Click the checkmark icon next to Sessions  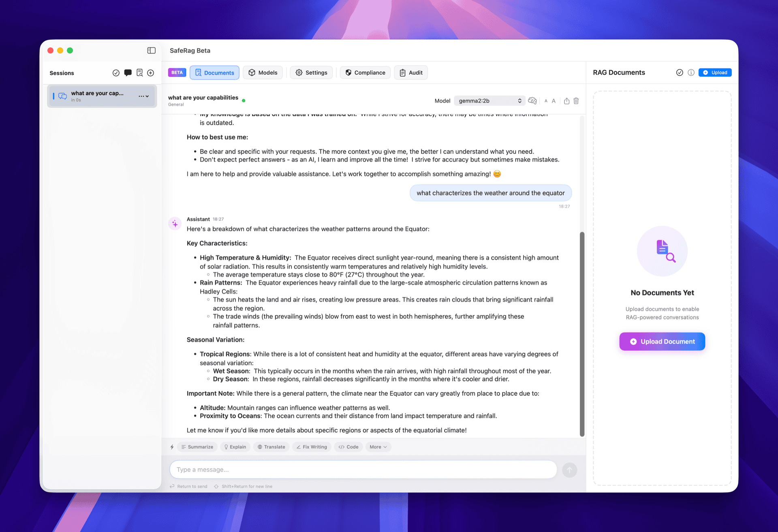coord(116,73)
